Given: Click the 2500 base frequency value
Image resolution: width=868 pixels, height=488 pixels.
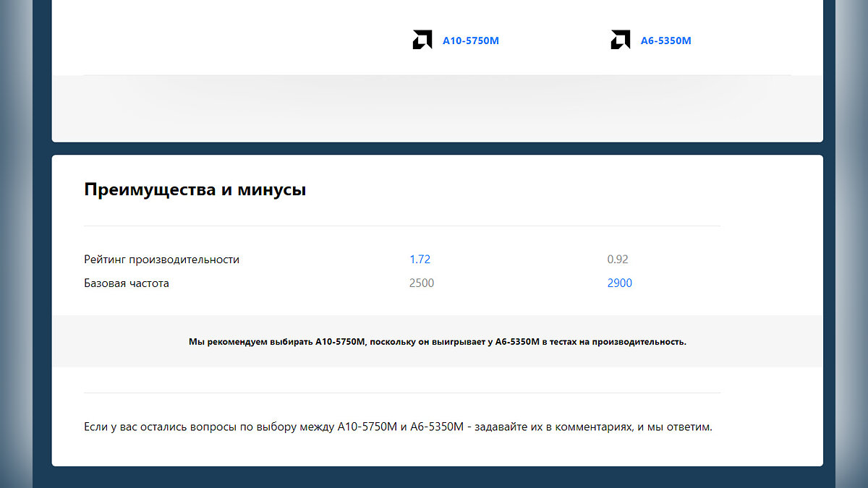Looking at the screenshot, I should (422, 283).
